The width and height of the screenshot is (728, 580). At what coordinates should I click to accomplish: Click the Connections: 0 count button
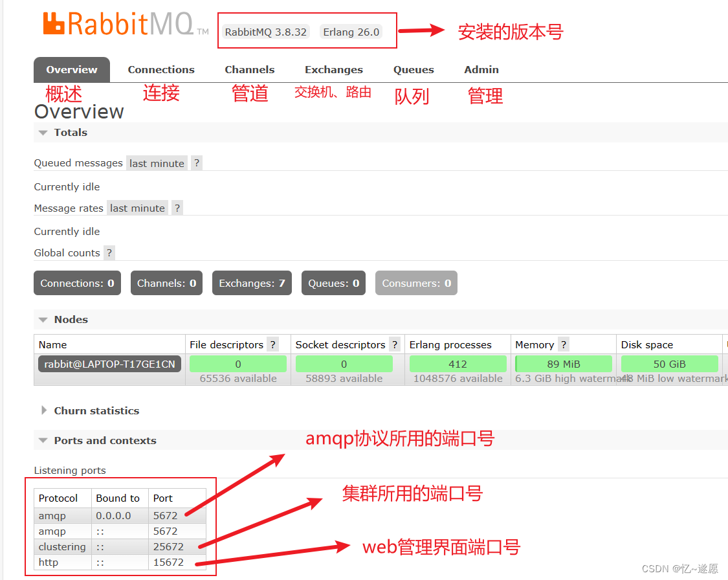(x=77, y=283)
